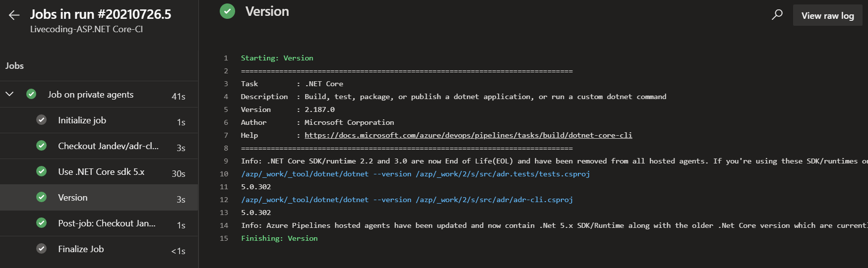
Task: Click status icon next to Finalize Job
Action: click(42, 249)
